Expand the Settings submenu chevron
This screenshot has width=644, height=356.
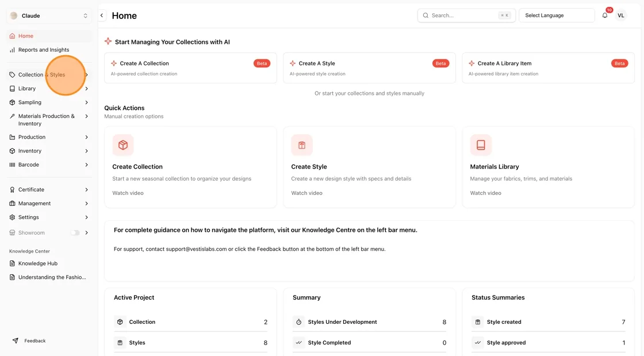point(87,217)
